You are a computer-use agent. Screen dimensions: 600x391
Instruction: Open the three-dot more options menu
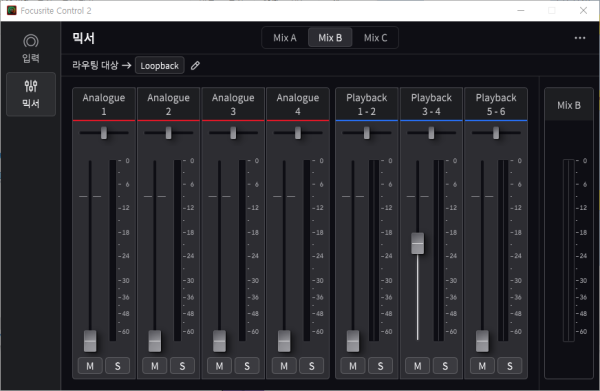[x=580, y=38]
